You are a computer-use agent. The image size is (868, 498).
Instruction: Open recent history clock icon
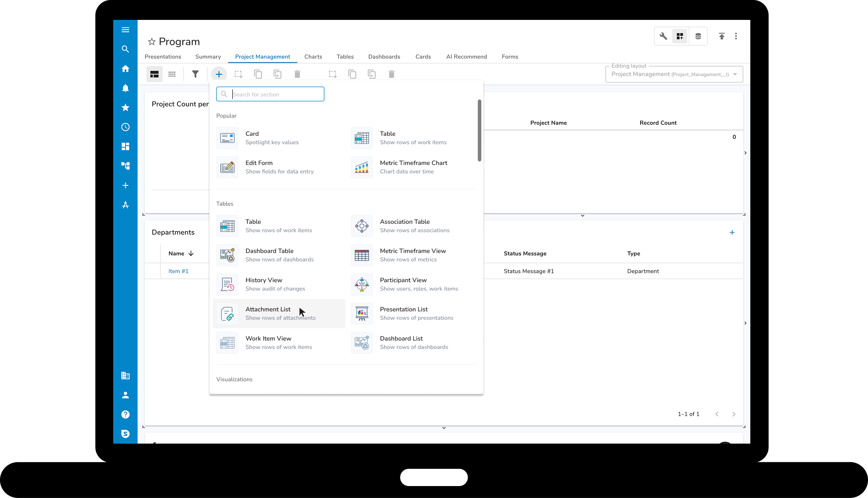point(125,127)
